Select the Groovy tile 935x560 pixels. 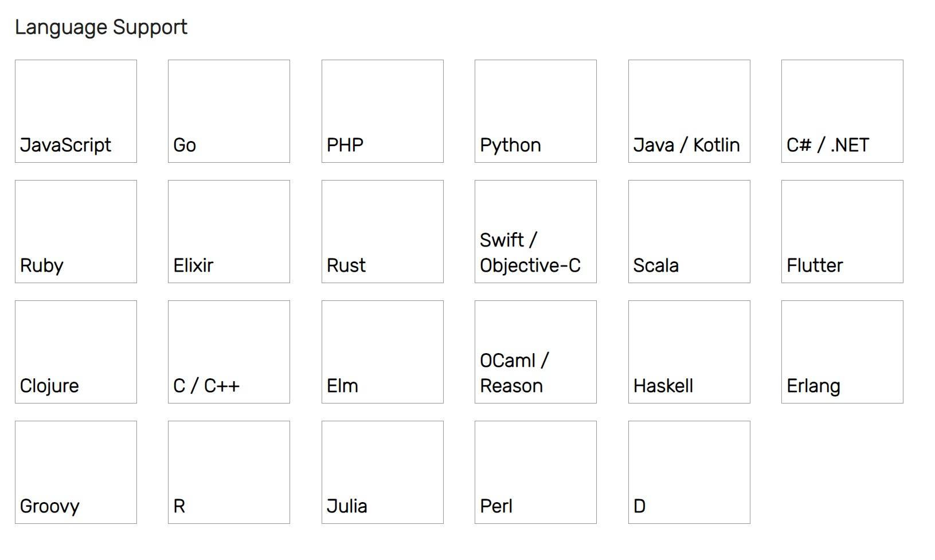[x=76, y=472]
